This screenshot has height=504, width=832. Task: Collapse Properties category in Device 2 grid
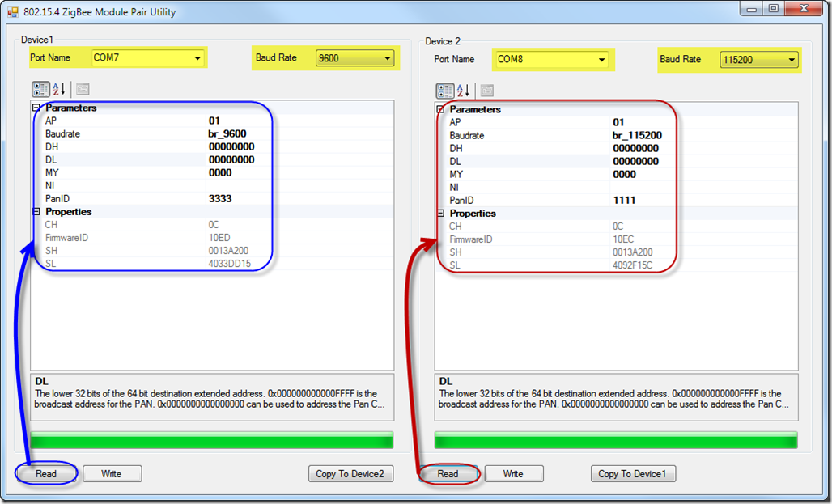[x=440, y=214]
